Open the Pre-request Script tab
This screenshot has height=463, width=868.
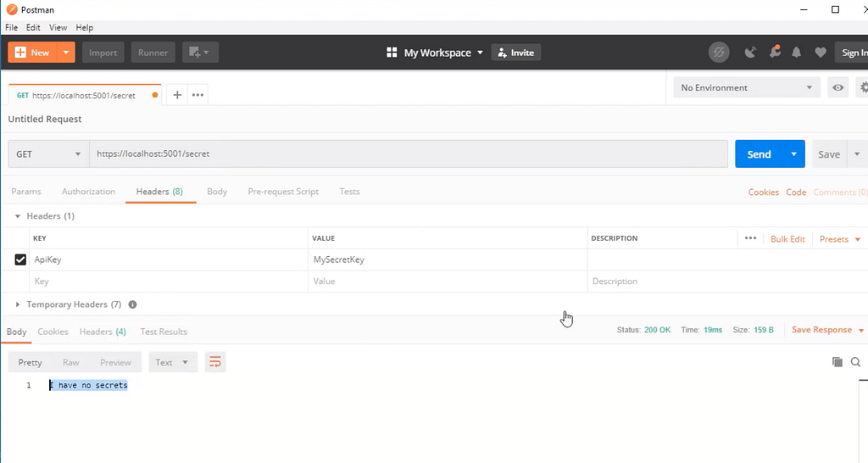(x=283, y=192)
